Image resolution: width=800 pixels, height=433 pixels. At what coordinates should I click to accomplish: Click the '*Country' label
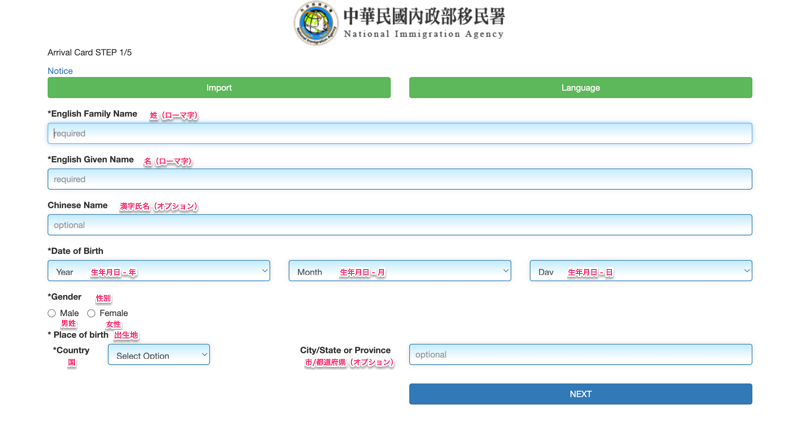pos(71,350)
